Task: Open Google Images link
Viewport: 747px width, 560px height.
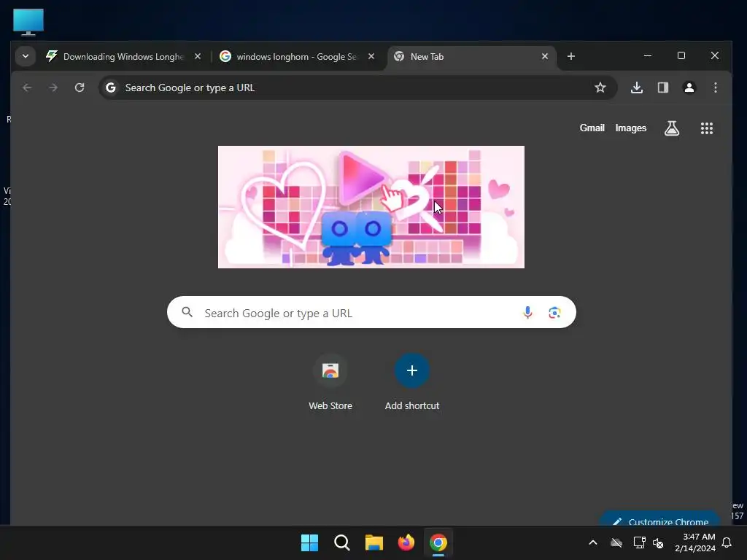Action: point(631,128)
